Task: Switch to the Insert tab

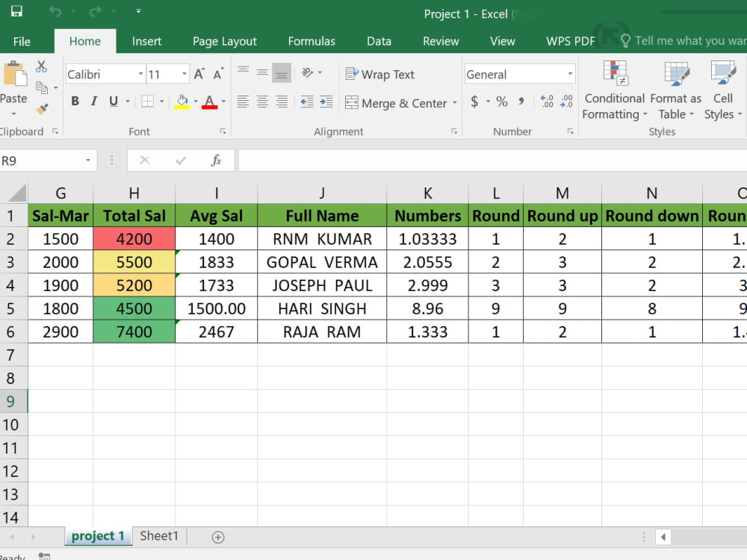Action: (146, 41)
